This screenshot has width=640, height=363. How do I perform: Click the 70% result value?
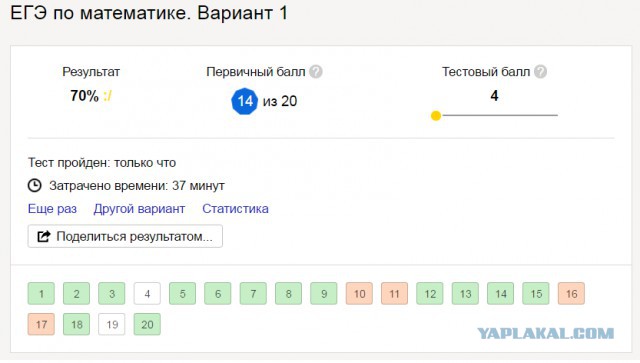click(x=84, y=96)
